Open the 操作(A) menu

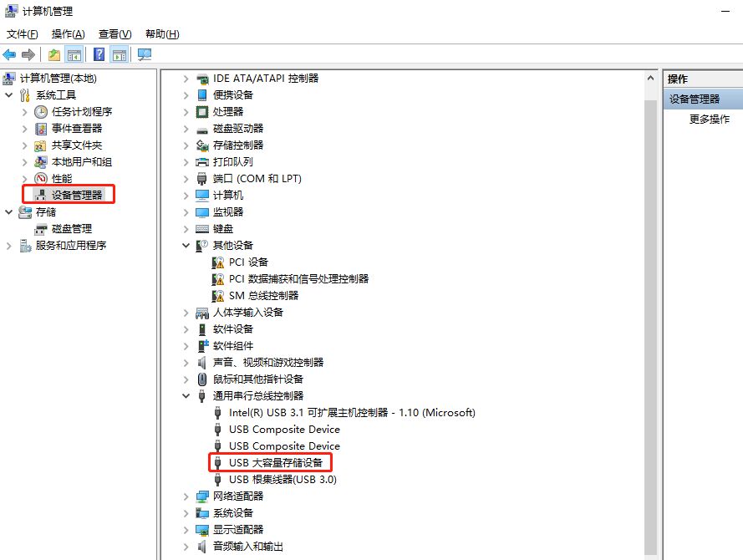click(x=68, y=34)
